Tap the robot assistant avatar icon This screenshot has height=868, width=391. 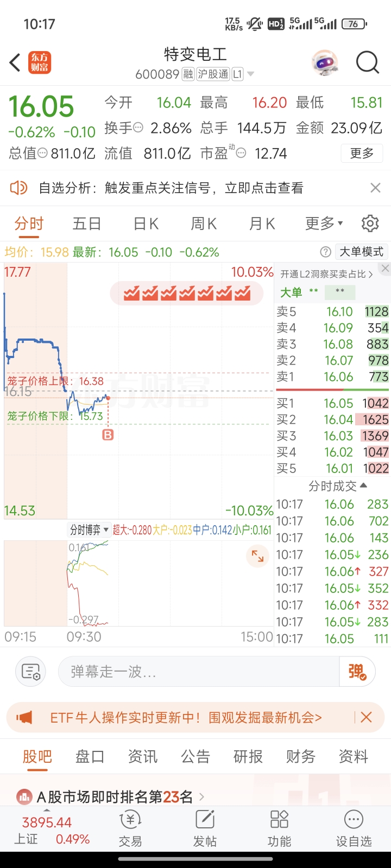[325, 63]
